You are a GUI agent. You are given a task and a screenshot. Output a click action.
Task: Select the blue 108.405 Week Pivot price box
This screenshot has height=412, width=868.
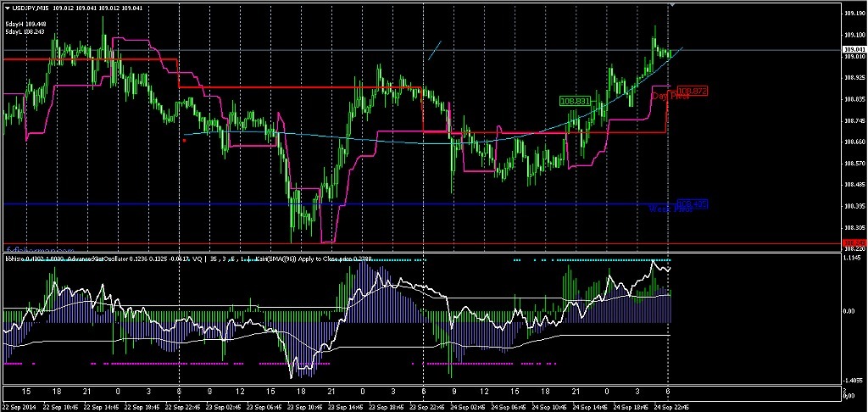pyautogui.click(x=693, y=204)
